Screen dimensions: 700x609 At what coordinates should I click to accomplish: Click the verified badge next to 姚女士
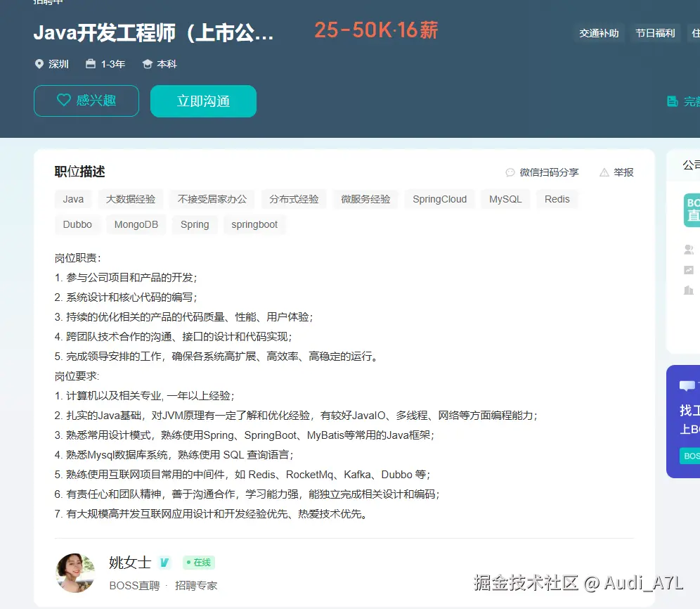click(x=163, y=563)
